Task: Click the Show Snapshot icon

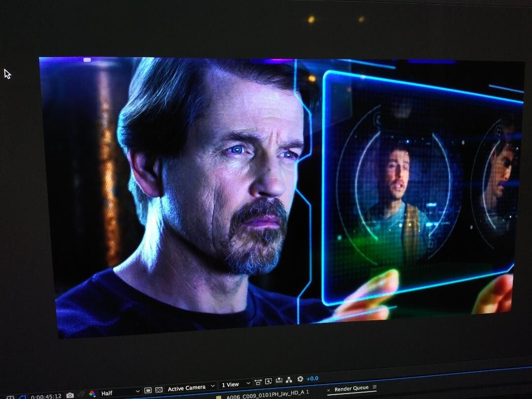Action: [81, 394]
